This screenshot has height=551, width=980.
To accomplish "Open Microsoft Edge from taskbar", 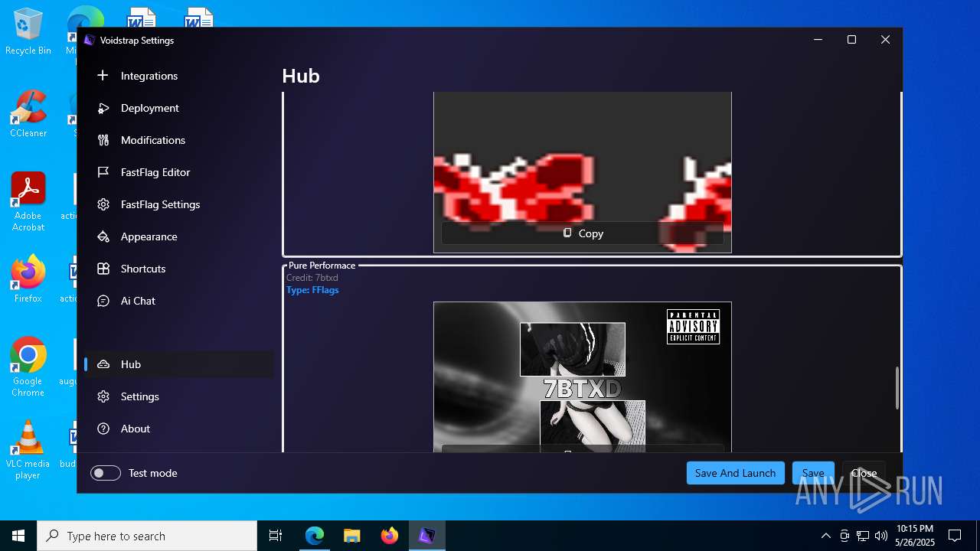I will 315,536.
